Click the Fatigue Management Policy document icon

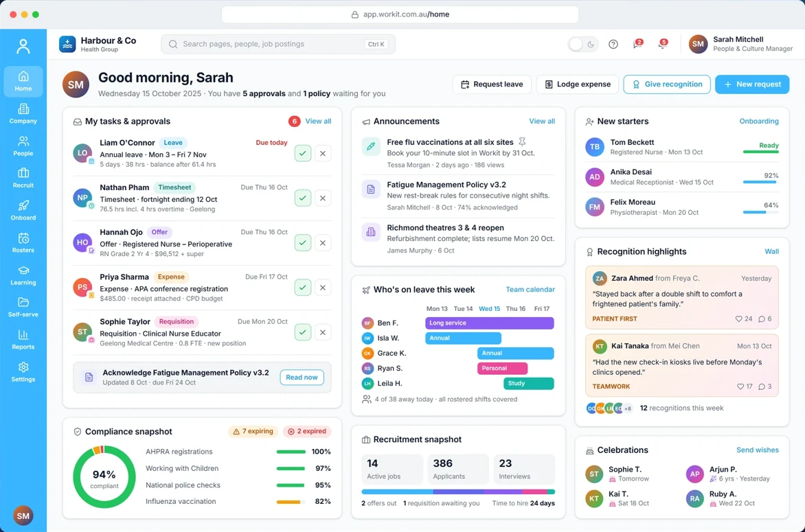click(x=371, y=189)
